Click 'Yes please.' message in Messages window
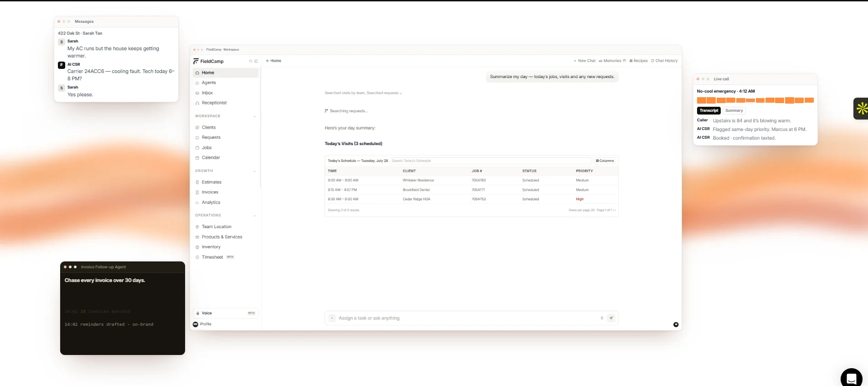The height and width of the screenshot is (386, 868). 80,94
